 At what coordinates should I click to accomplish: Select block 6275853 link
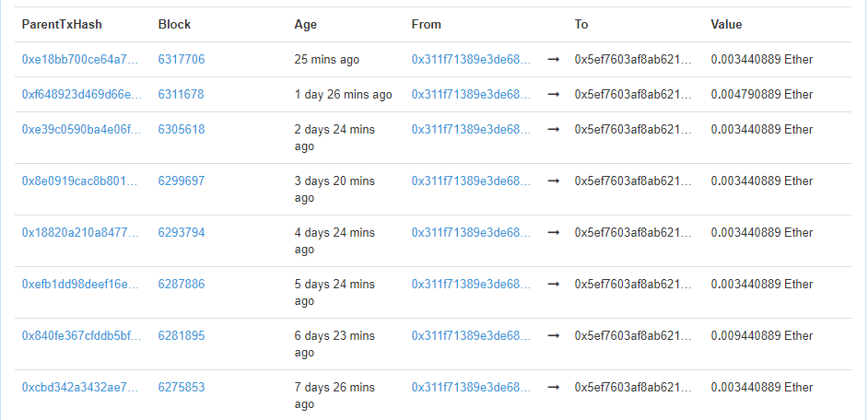pos(182,388)
